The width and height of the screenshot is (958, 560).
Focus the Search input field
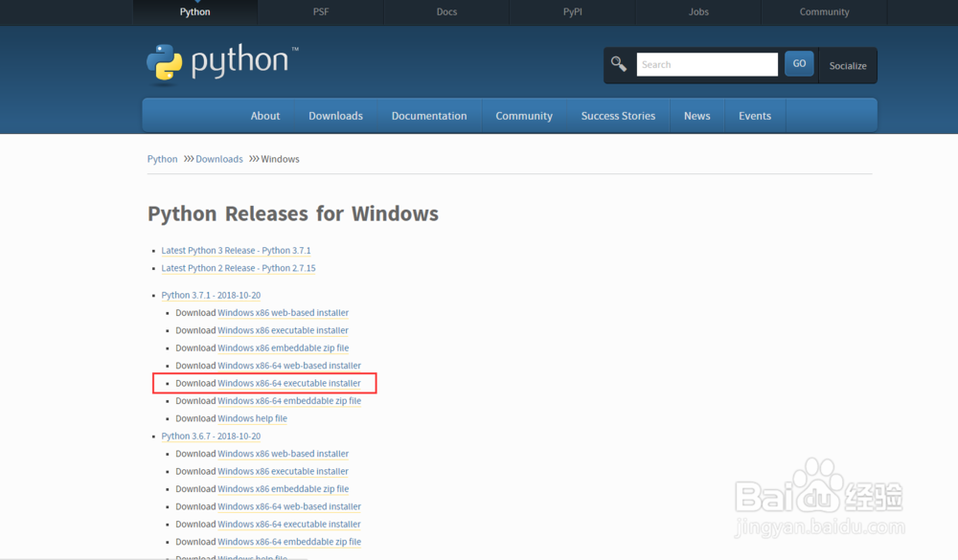pos(707,64)
